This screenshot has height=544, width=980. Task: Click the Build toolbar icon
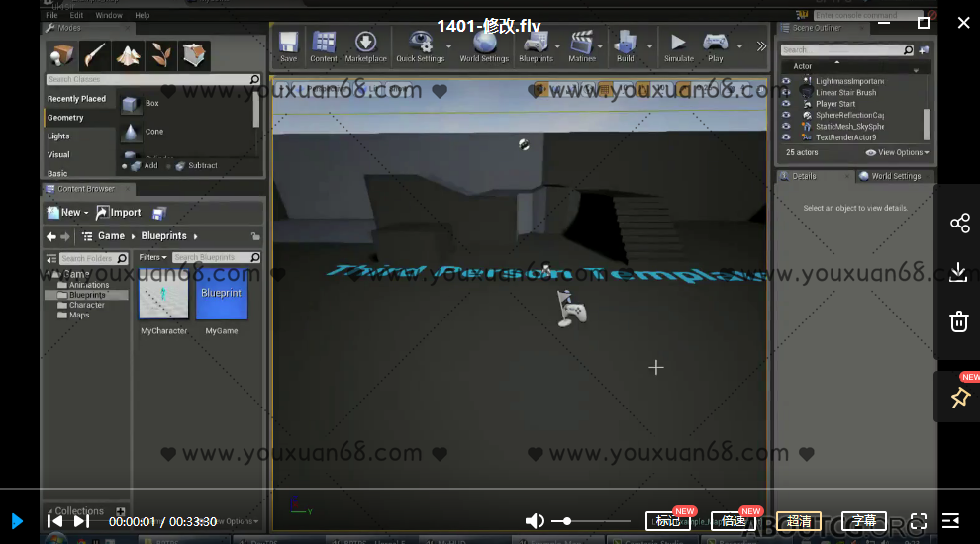click(x=625, y=46)
